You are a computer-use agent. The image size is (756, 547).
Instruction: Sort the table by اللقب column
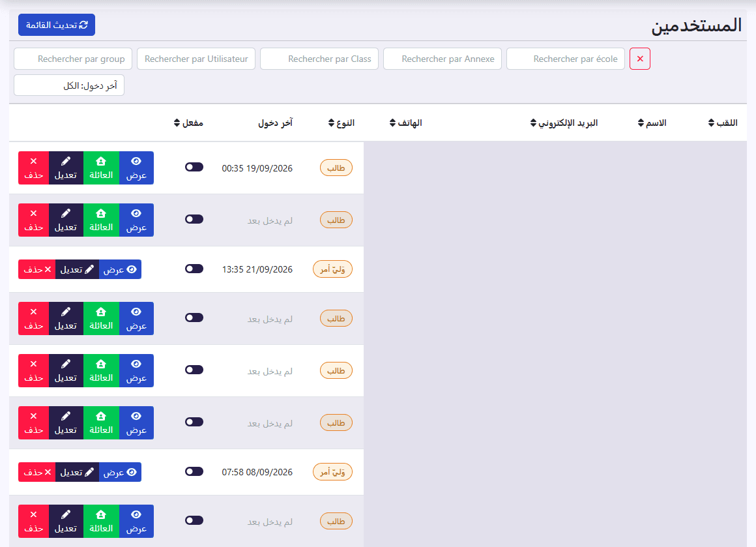(x=723, y=123)
